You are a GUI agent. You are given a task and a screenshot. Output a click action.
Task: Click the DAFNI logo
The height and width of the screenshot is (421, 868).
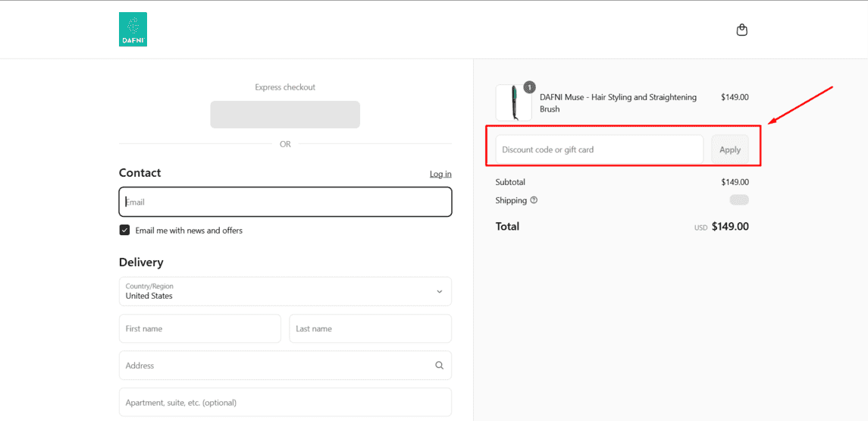[x=133, y=30]
